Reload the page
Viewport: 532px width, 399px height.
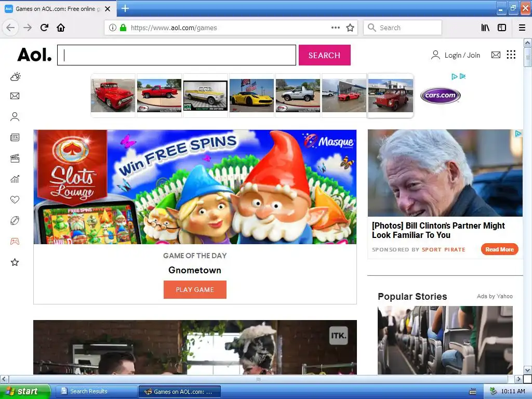pos(44,28)
